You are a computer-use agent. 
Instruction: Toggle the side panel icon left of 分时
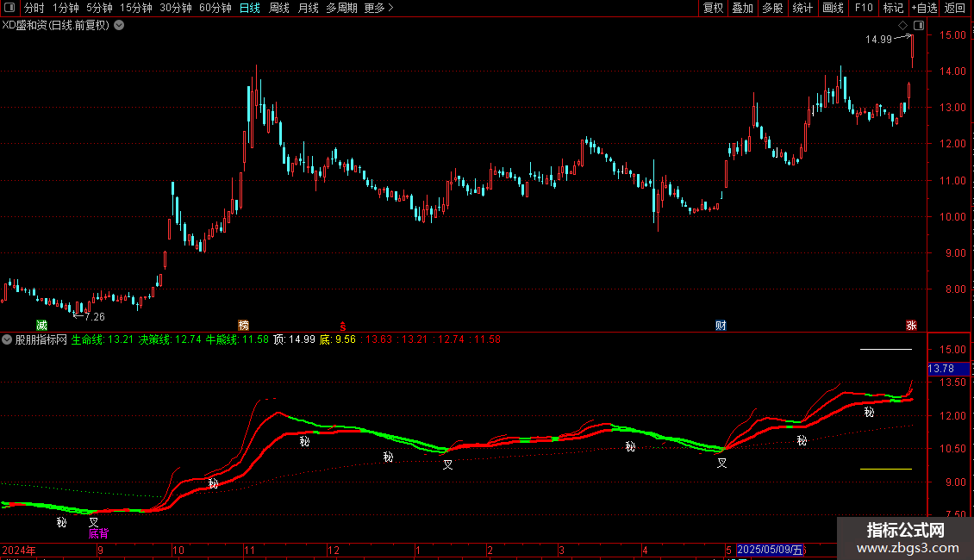(9, 8)
